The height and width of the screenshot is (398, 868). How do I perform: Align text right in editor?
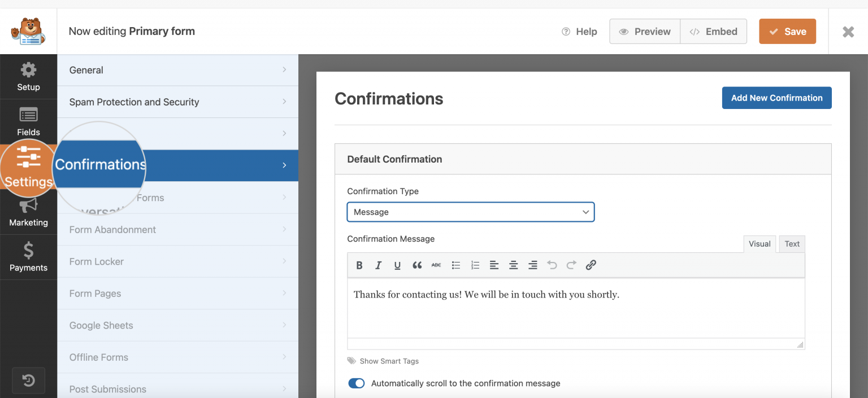pos(532,265)
